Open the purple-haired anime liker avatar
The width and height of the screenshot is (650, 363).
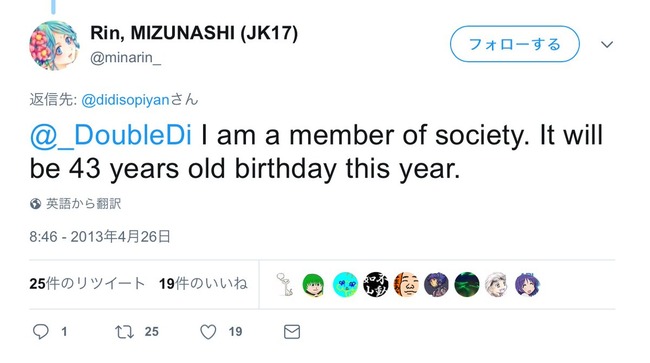pyautogui.click(x=527, y=285)
